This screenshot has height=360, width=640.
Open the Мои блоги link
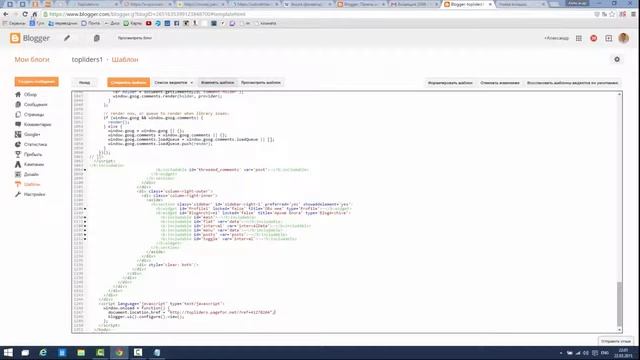point(32,60)
